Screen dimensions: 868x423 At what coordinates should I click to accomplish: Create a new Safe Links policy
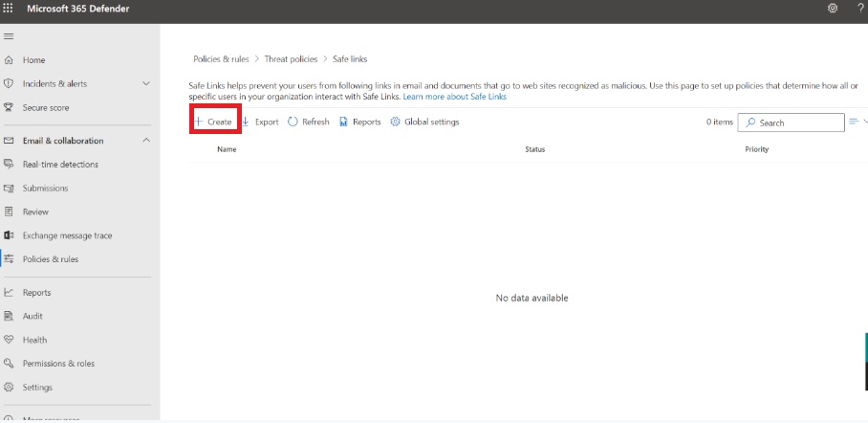(x=214, y=122)
